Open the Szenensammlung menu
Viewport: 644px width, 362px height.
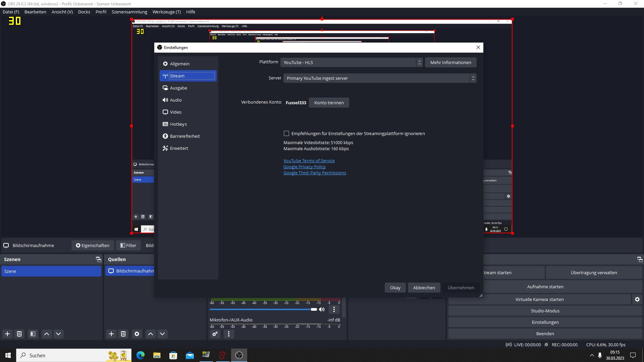(129, 12)
